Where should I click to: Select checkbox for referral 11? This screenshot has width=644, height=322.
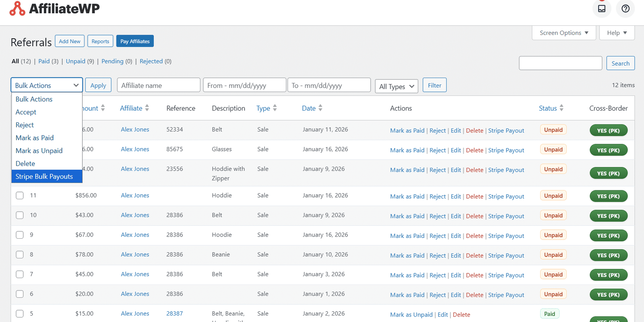(20, 196)
